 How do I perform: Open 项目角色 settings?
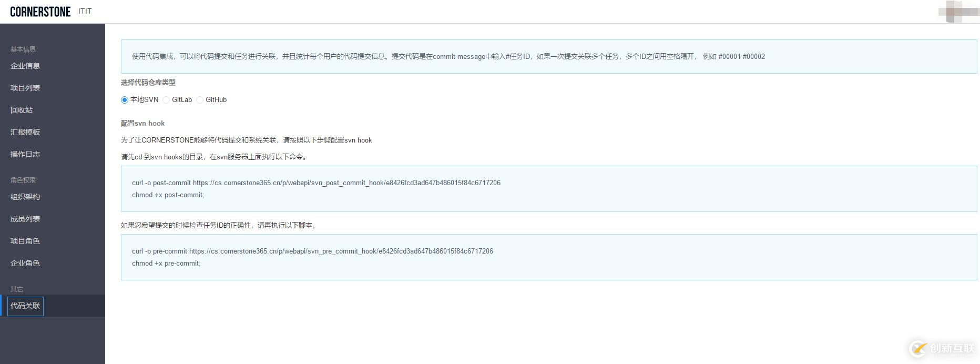point(25,241)
